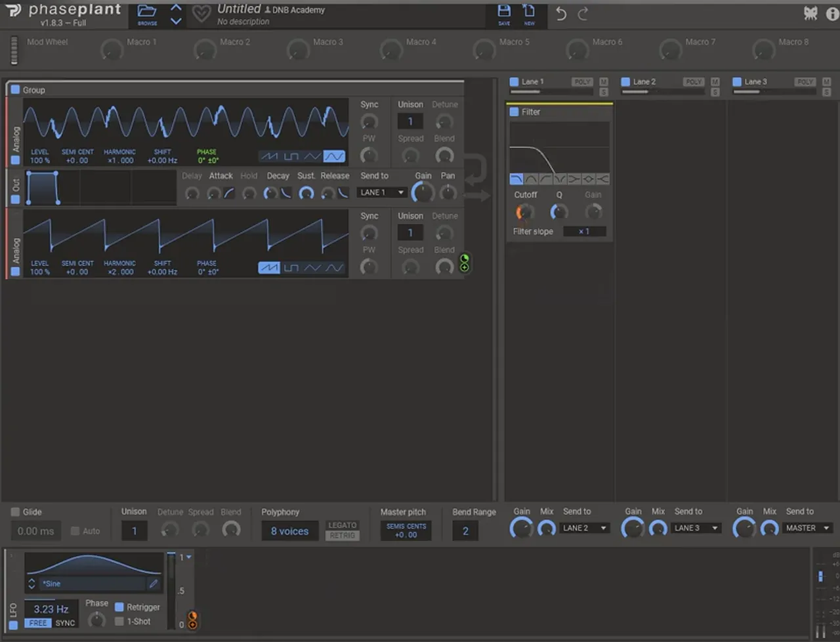Click the LEGATO button
This screenshot has width=840, height=642.
click(343, 525)
